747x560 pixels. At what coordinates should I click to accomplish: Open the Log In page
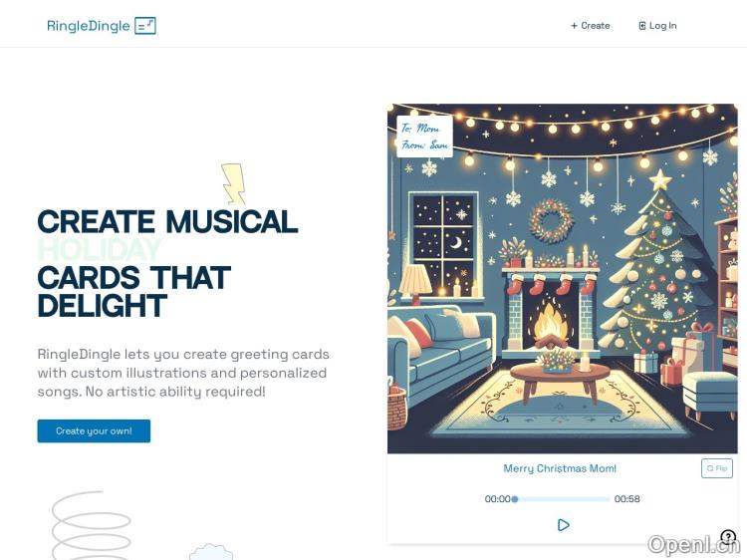[657, 26]
